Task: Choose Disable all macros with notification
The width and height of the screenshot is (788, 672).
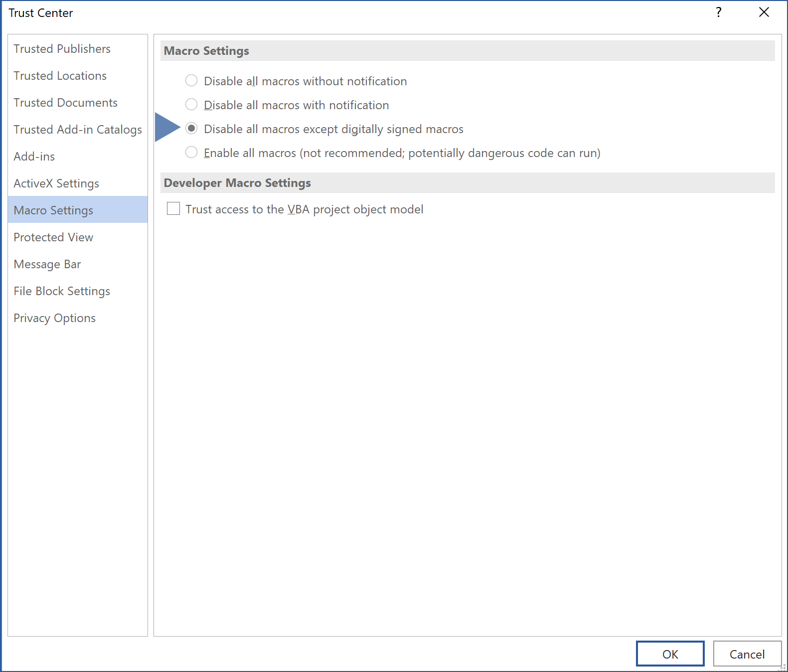Action: coord(191,105)
